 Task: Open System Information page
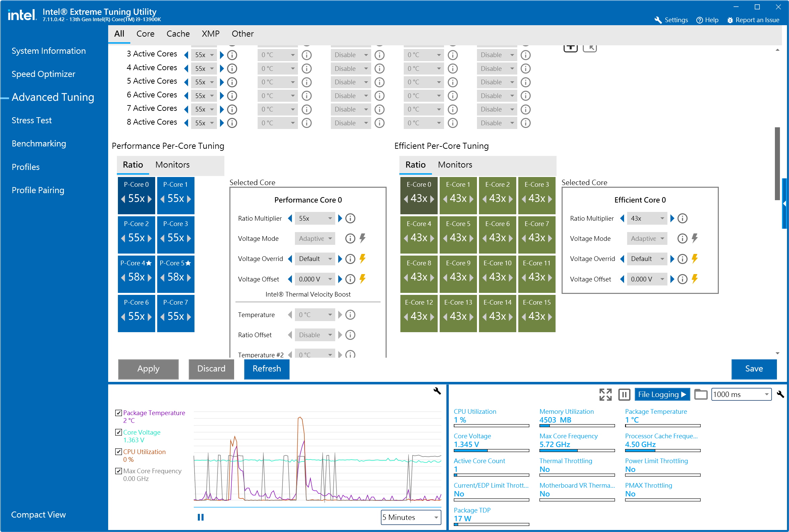click(48, 51)
